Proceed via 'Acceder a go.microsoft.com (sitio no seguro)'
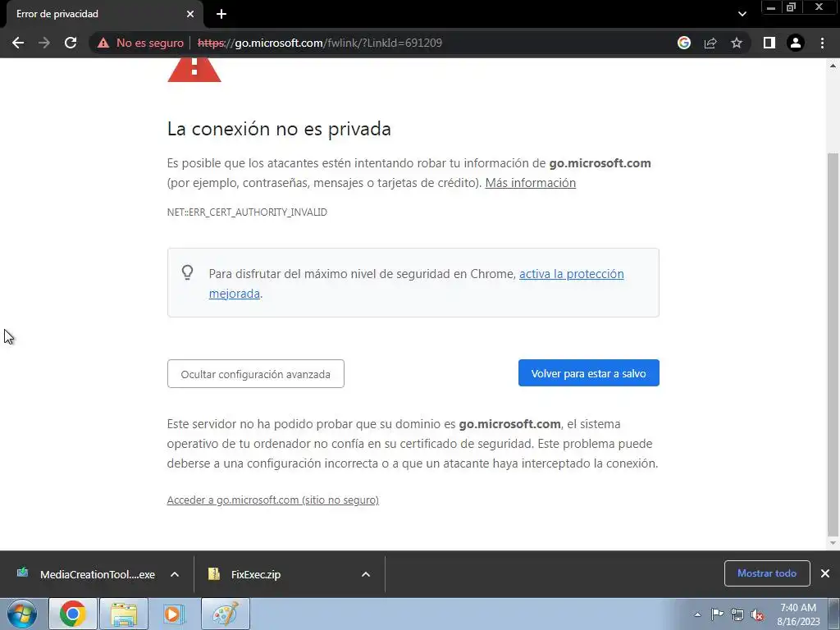The image size is (840, 630). click(x=272, y=500)
